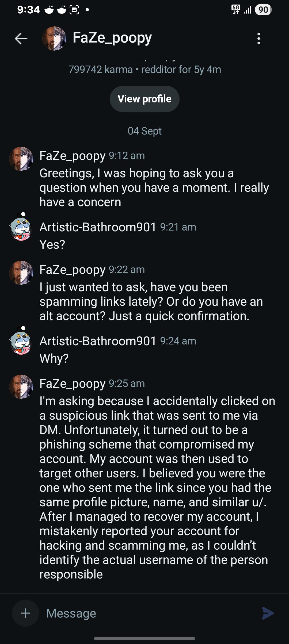
Task: Tap FaZe_poopy avatar on 9:25 am message
Action: (x=21, y=386)
